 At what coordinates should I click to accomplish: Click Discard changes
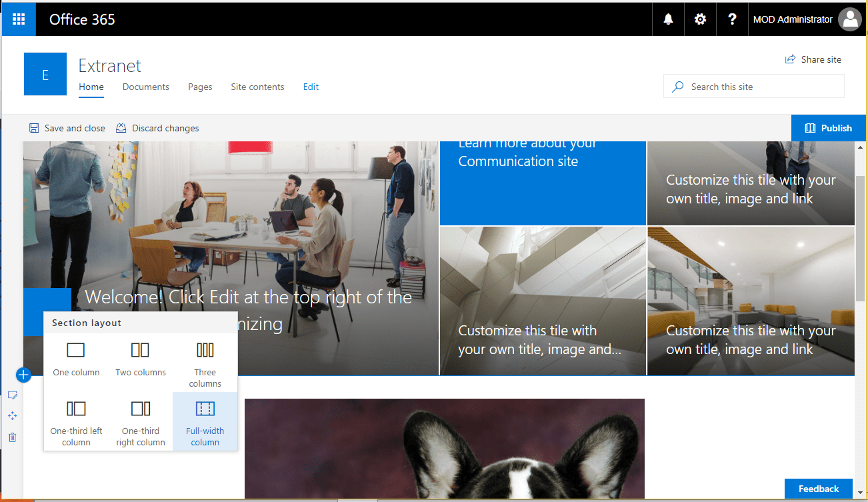click(157, 128)
